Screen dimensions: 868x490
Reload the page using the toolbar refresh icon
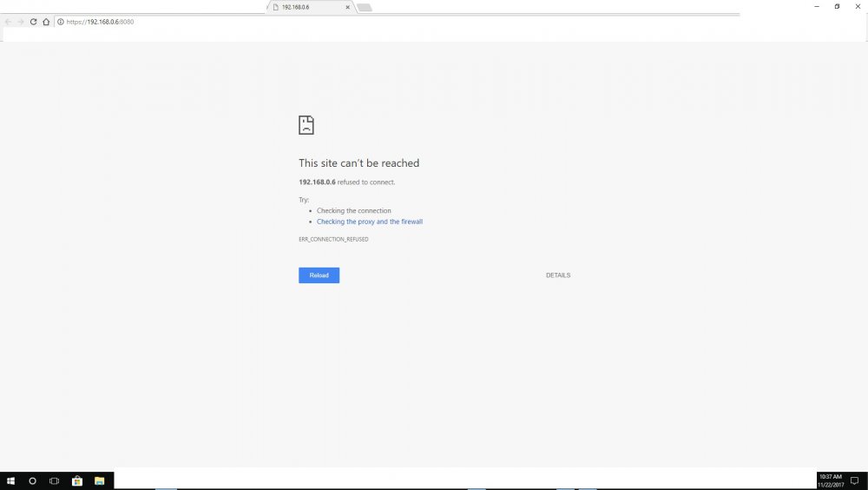point(33,22)
